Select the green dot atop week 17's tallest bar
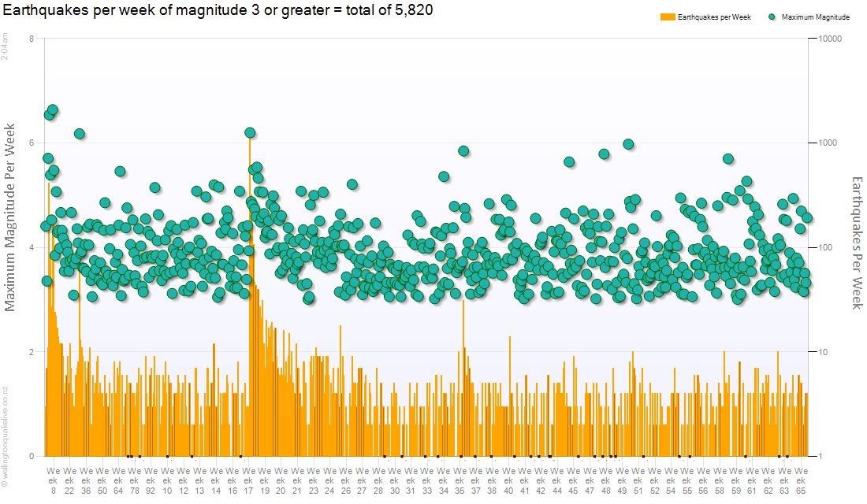The height and width of the screenshot is (504, 867). pos(250,132)
